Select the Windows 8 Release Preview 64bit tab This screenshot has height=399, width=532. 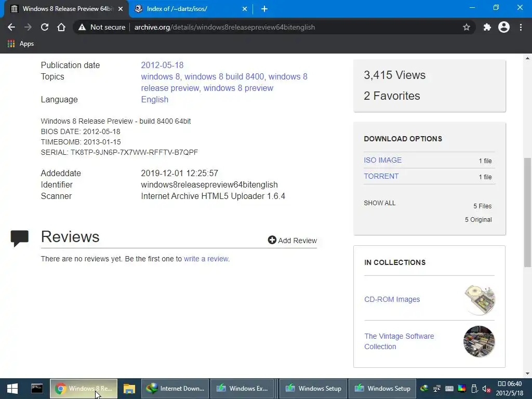66,9
